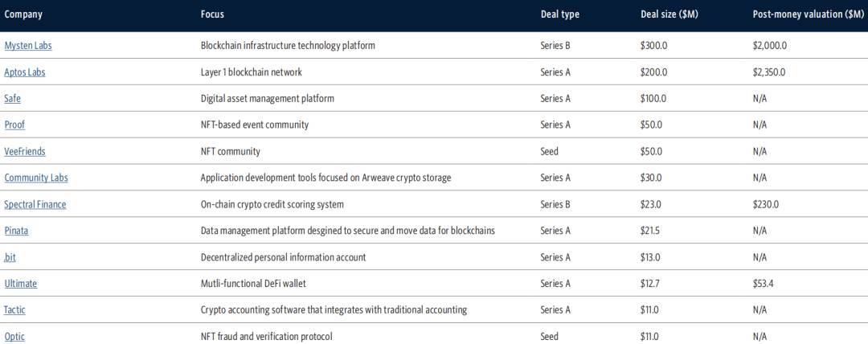Click the 'Layer 1 blockchain network' cell
868x344 pixels.
(x=252, y=72)
